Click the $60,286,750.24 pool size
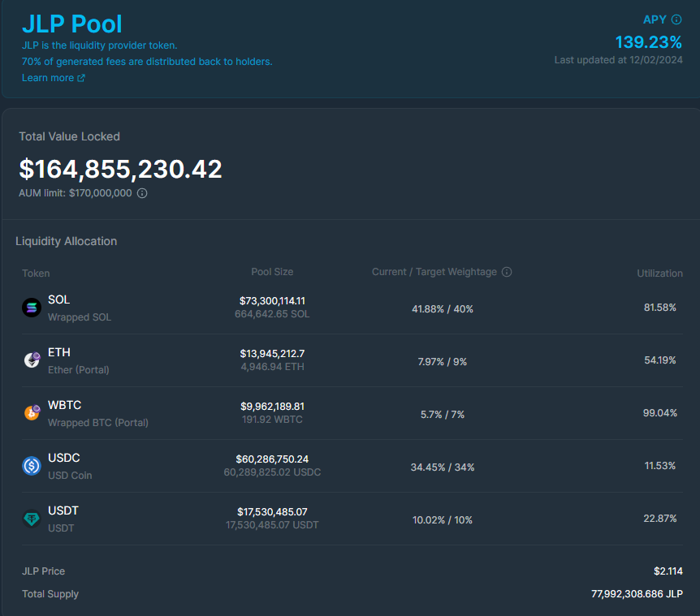 [x=272, y=459]
